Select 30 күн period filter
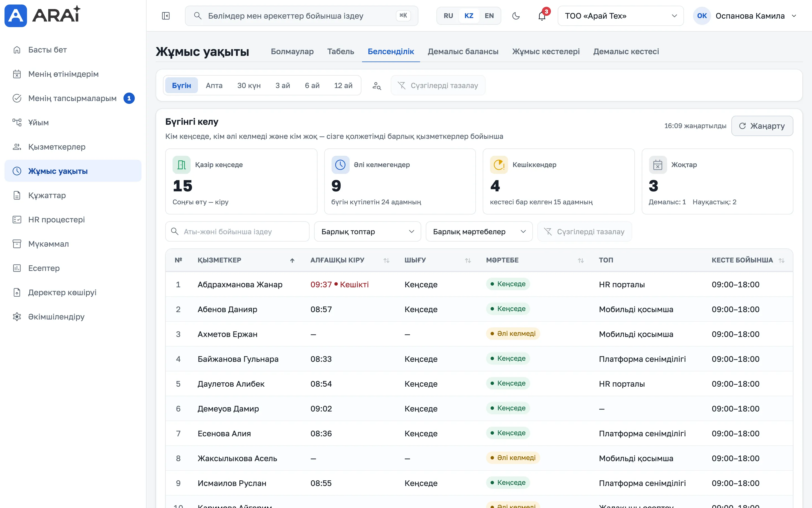Screen dimensions: 812x508 [249, 86]
